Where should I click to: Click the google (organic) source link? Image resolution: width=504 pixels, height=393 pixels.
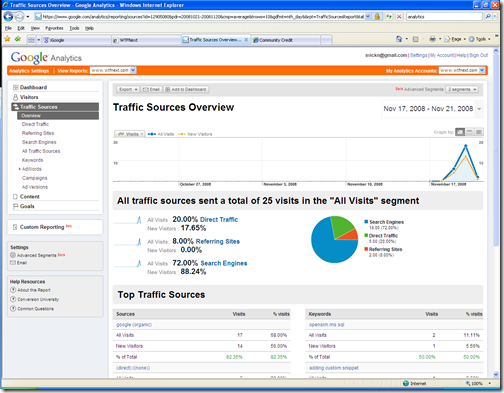pos(134,324)
